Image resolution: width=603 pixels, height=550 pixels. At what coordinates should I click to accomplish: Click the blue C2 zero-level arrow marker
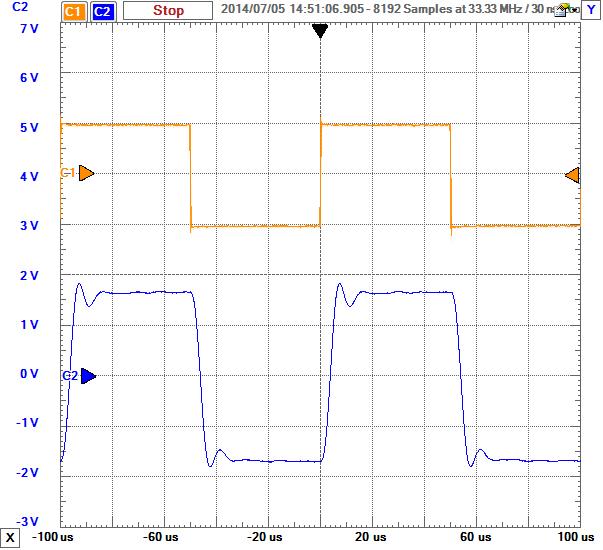click(x=87, y=376)
